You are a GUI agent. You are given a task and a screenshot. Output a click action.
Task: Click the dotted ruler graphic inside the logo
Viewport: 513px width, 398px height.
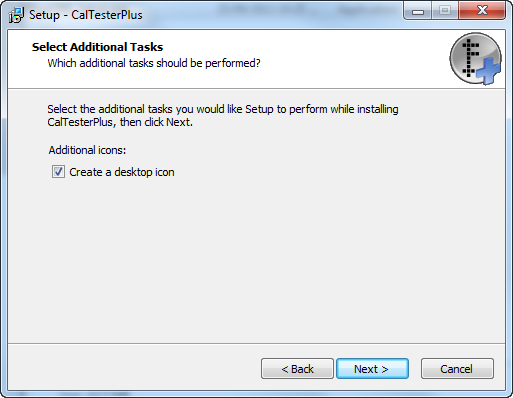coord(469,57)
